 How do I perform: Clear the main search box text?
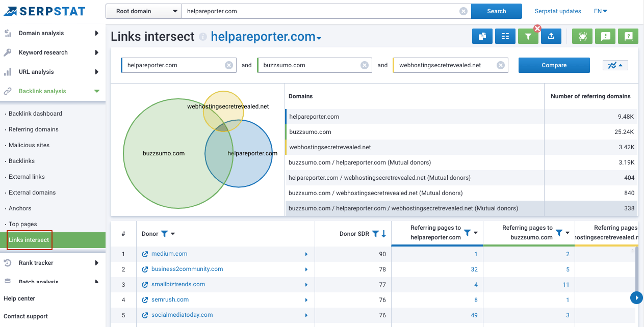click(463, 11)
